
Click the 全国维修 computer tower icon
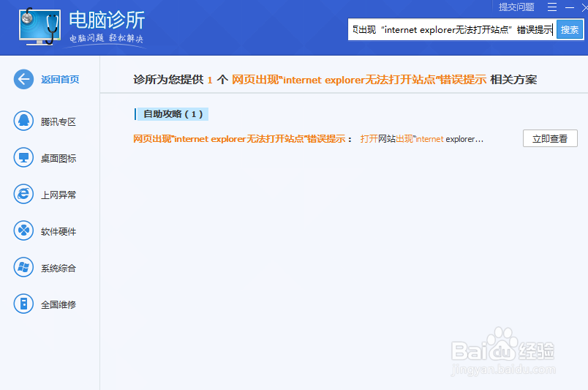[x=23, y=304]
